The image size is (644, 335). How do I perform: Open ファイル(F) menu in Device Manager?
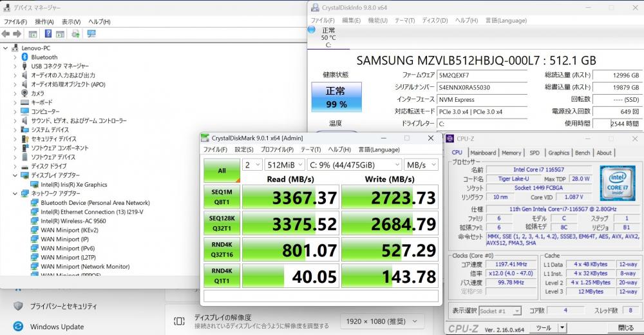tap(15, 22)
